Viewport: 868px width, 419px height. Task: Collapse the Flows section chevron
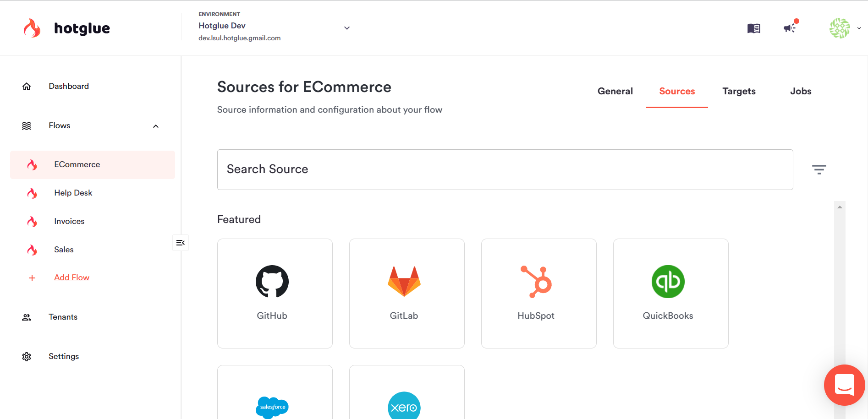click(x=156, y=126)
